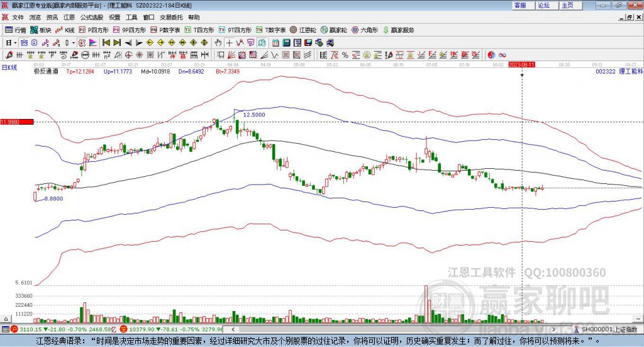Viewport: 644px width, 347px height.
Task: Toggle the 权 price adjustment button
Action: 82,43
